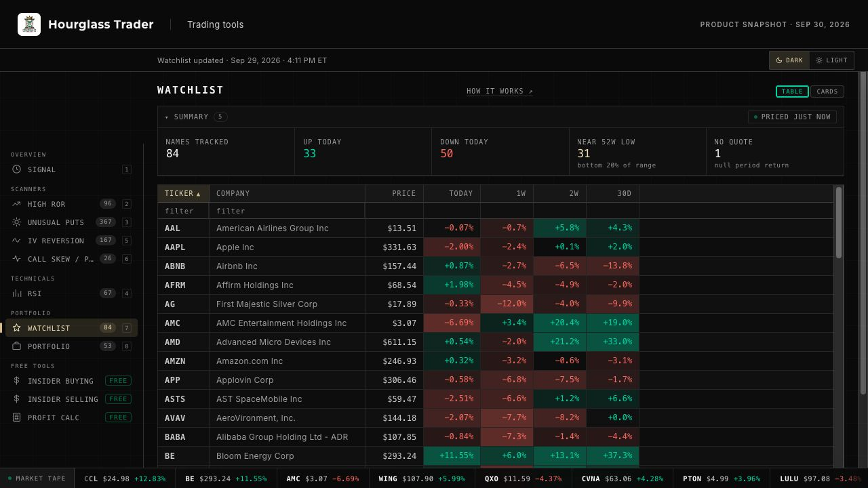Screen dimensions: 868x488
Task: Open Portfolio briefcase icon
Action: pyautogui.click(x=16, y=346)
